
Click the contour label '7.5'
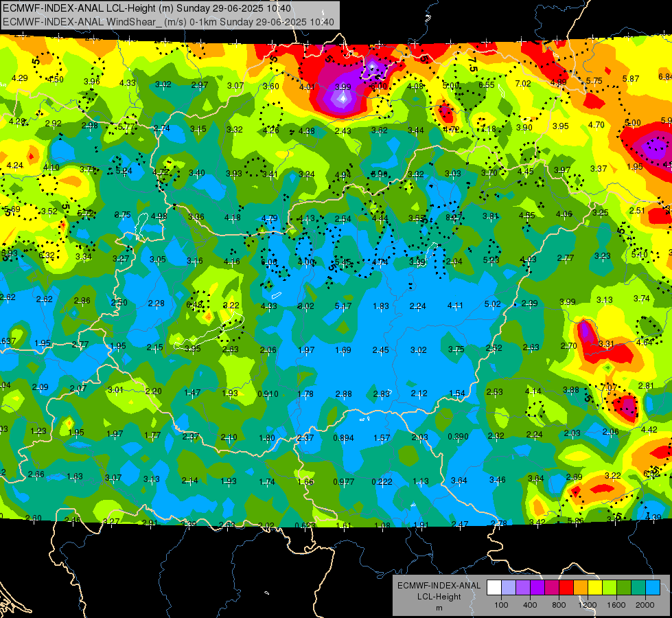click(x=472, y=64)
